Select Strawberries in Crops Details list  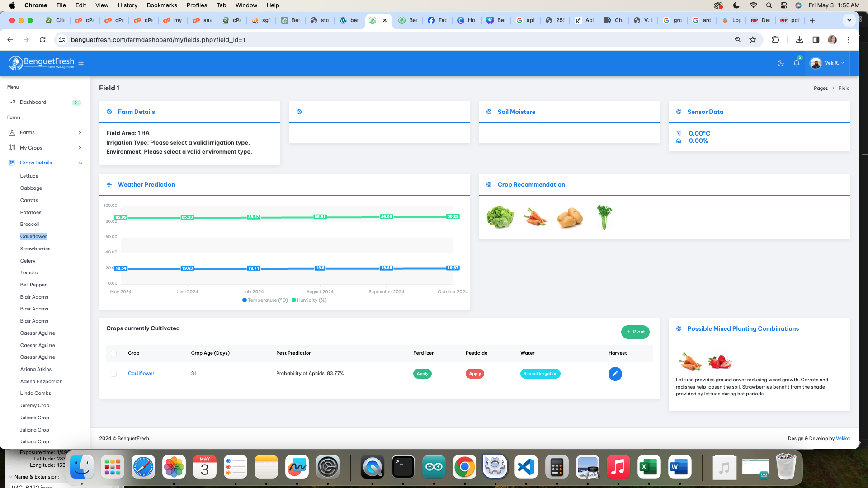pyautogui.click(x=35, y=249)
